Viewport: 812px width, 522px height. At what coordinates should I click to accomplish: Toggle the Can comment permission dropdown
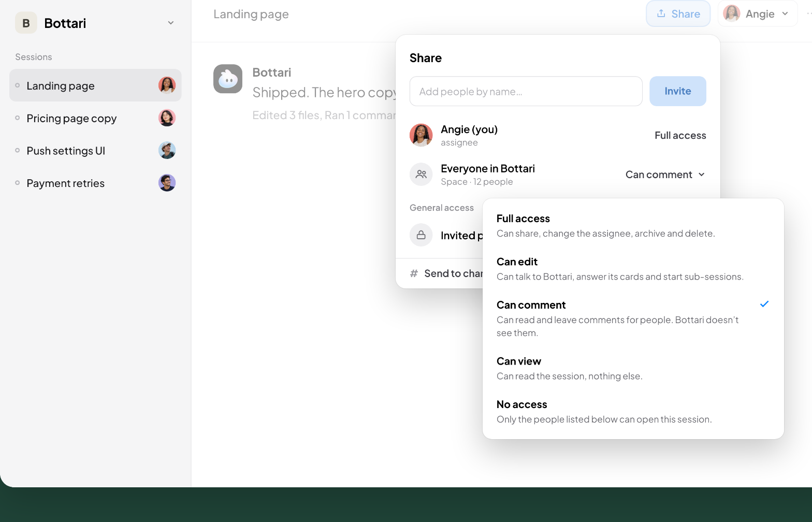click(665, 175)
